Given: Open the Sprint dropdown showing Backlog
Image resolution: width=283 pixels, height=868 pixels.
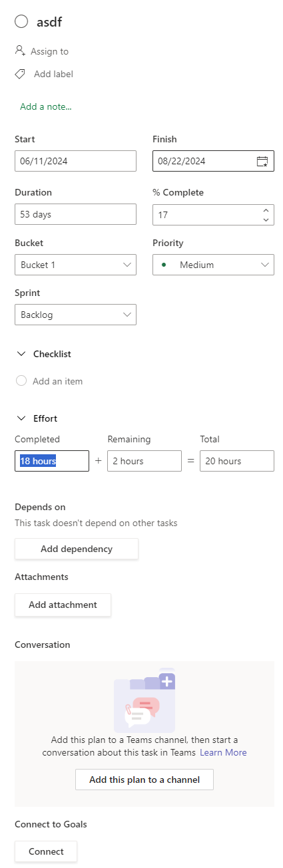Looking at the screenshot, I should 75,315.
